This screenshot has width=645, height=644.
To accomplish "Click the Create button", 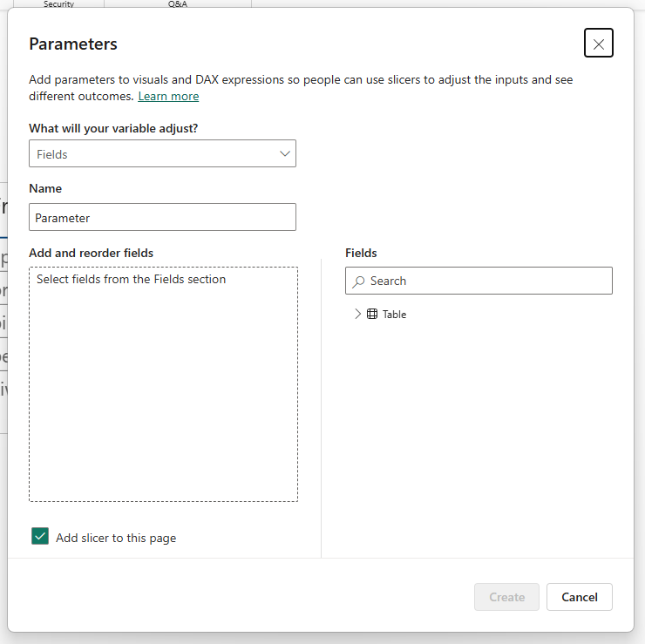I will point(506,597).
